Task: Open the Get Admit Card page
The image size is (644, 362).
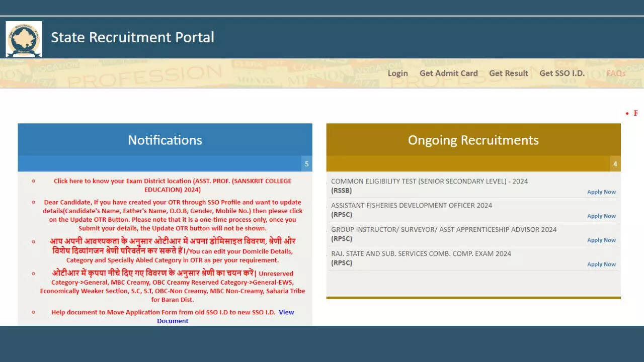Action: pos(448,73)
